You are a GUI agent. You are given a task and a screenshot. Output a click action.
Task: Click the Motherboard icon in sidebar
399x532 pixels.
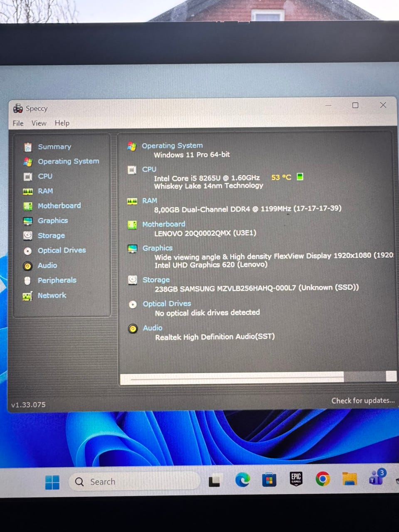pyautogui.click(x=28, y=206)
